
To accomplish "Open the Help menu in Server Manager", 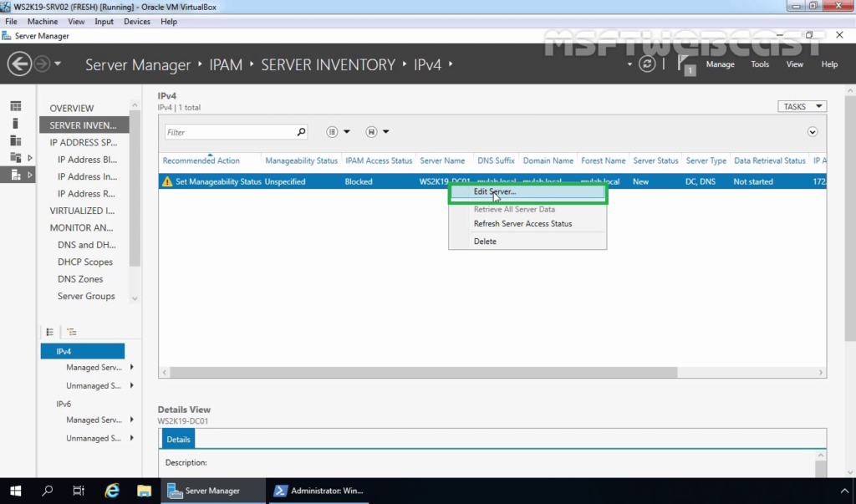I will point(829,64).
